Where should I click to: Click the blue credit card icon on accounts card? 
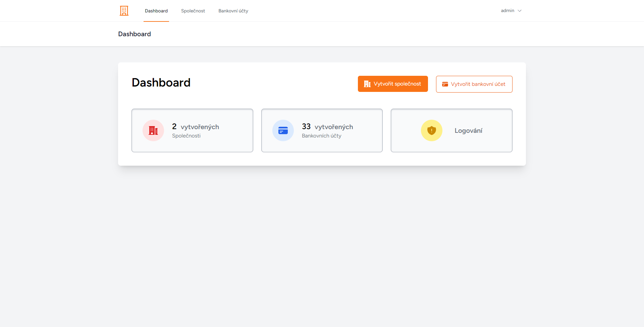click(283, 130)
